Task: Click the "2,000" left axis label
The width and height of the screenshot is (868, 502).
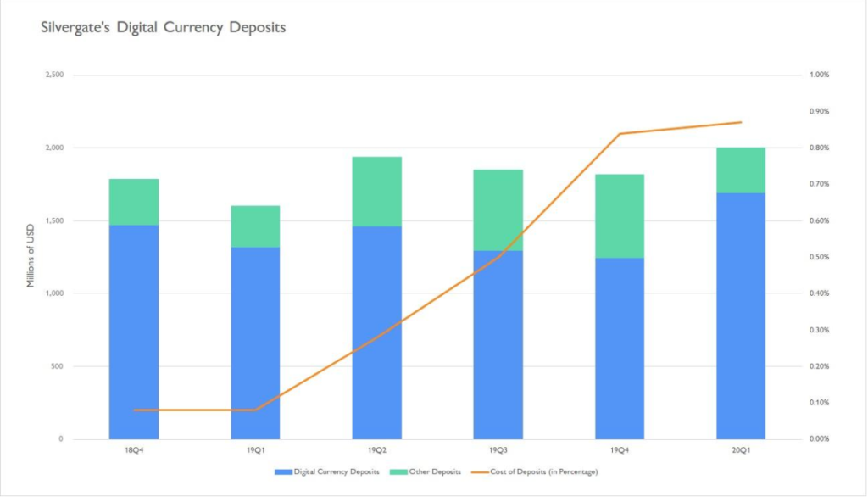Action: [54, 148]
